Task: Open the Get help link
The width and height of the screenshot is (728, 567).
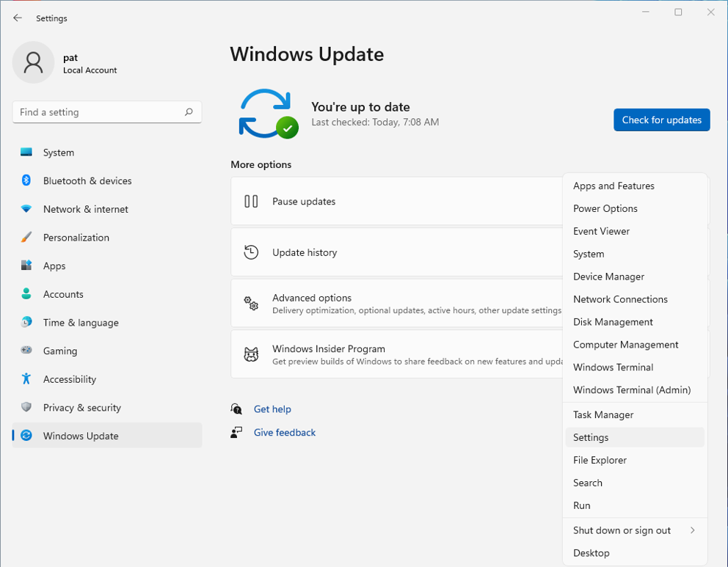Action: (x=272, y=409)
